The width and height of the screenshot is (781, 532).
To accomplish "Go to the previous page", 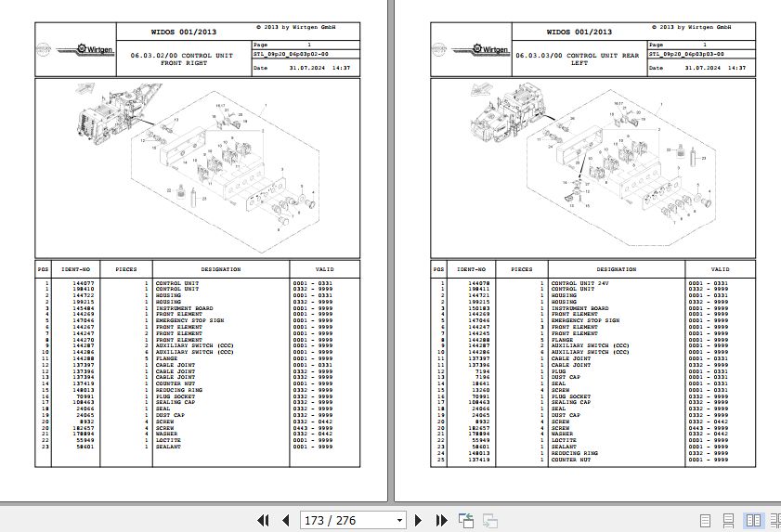I will pyautogui.click(x=286, y=521).
